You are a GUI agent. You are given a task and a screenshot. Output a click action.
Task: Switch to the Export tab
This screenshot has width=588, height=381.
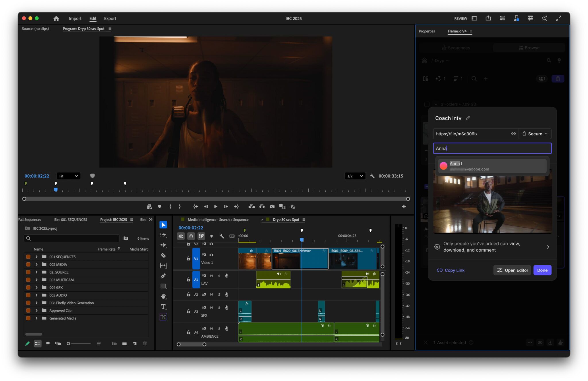(x=110, y=18)
